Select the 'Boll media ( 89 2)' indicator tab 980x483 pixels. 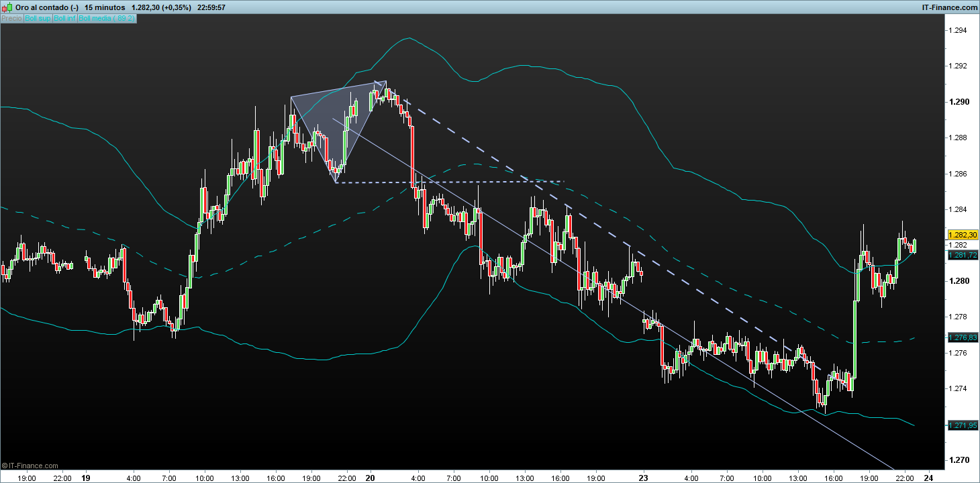pyautogui.click(x=107, y=18)
